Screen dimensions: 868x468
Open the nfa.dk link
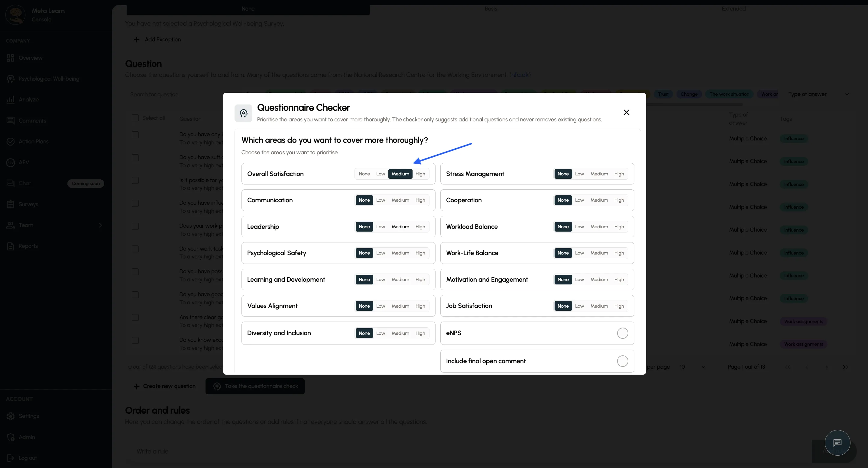[x=520, y=75]
